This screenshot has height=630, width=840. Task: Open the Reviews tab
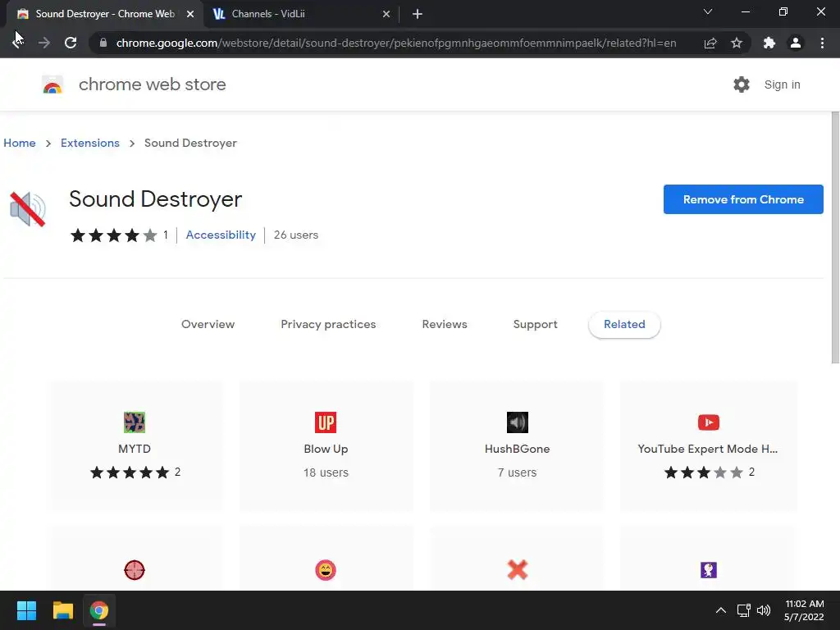coord(445,324)
